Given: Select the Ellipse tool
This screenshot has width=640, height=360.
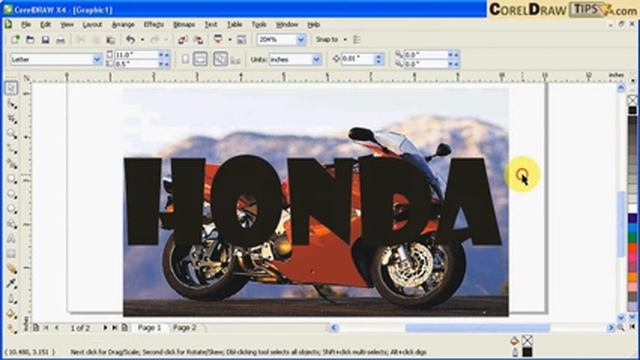Looking at the screenshot, I should pyautogui.click(x=11, y=194).
